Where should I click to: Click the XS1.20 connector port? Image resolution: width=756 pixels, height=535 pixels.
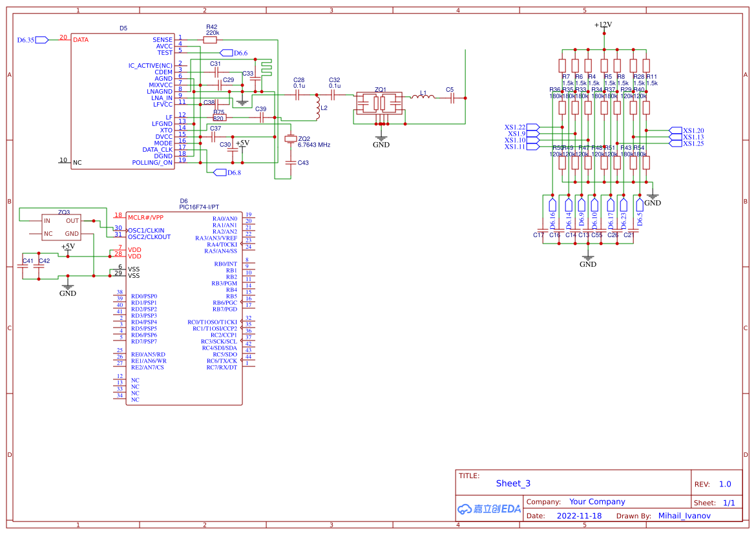click(x=675, y=131)
